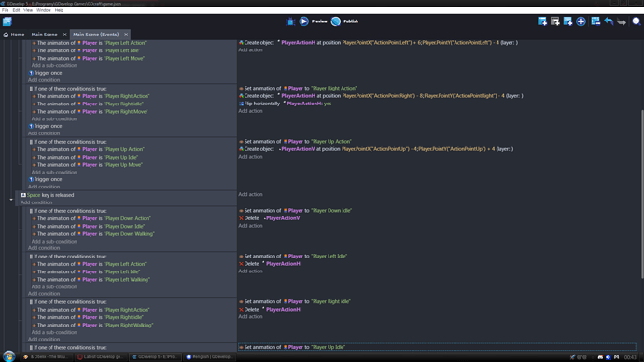This screenshot has height=362, width=644.
Task: Click condition animation is Player Down Action
Action: [x=91, y=218]
